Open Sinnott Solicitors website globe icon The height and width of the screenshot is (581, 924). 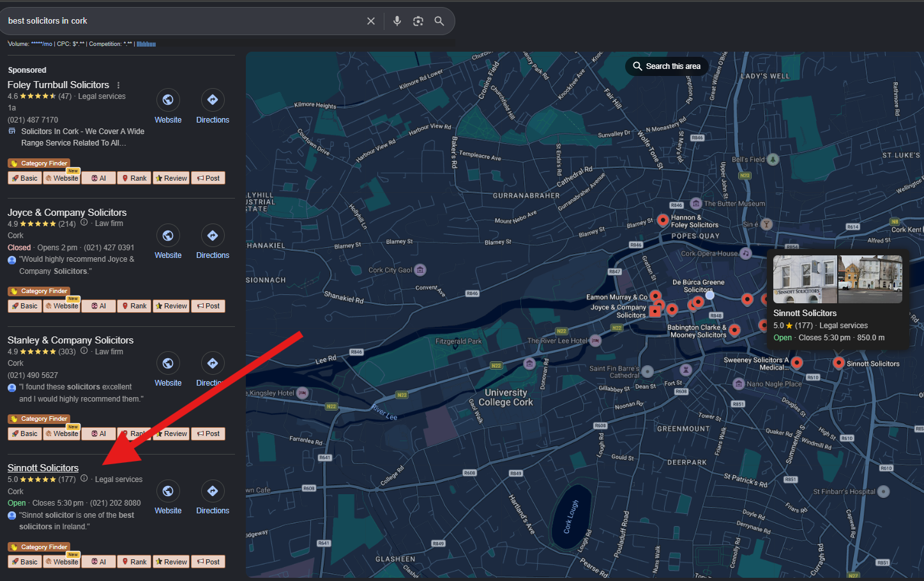pos(168,491)
